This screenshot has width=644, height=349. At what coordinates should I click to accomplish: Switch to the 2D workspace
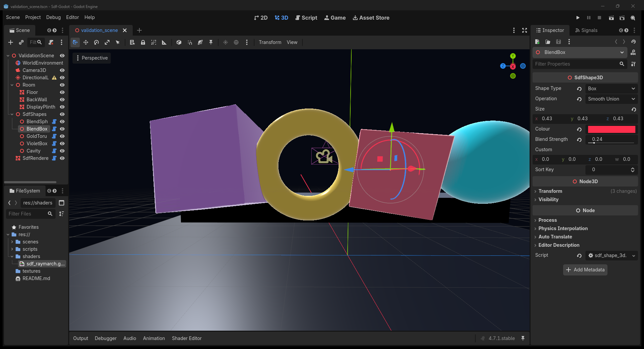(261, 18)
